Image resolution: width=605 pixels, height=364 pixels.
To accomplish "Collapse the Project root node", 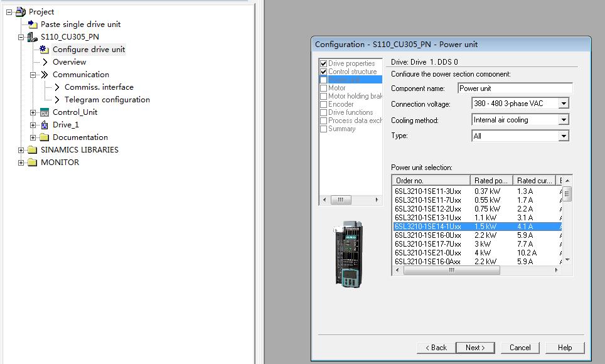I will [x=9, y=13].
